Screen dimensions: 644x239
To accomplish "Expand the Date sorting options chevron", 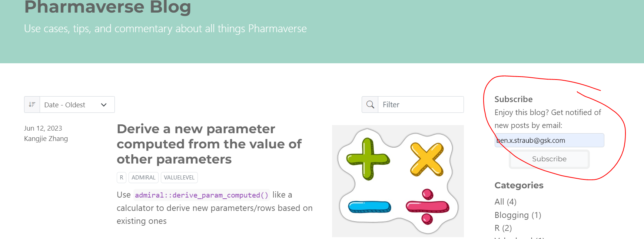I will click(104, 105).
